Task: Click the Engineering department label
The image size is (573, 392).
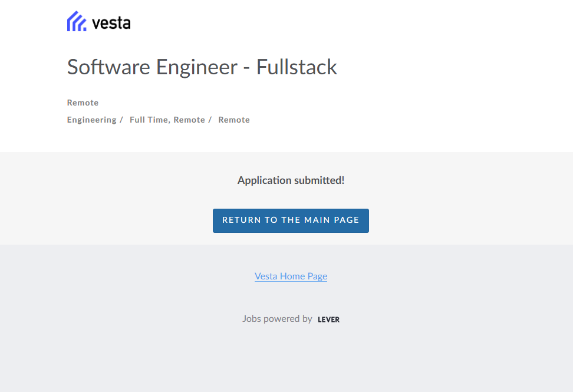Action: coord(91,120)
